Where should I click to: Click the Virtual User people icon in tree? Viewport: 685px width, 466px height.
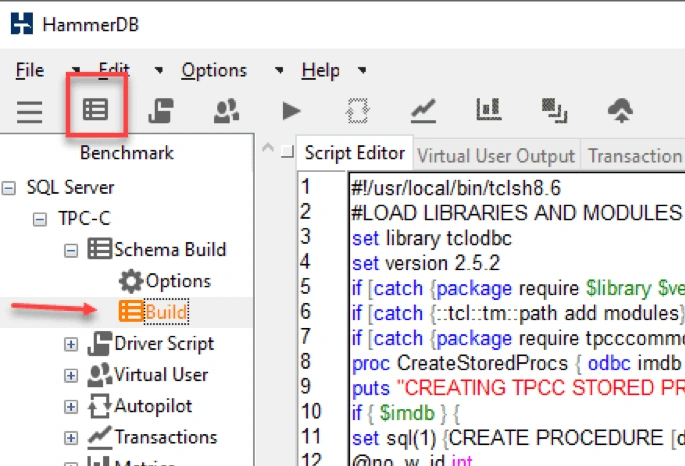(100, 375)
